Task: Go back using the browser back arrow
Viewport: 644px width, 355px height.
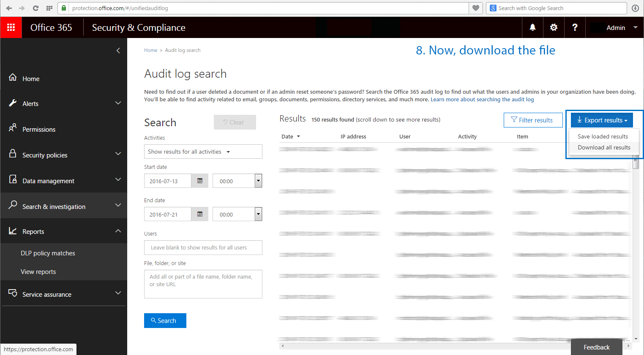Action: (9, 8)
